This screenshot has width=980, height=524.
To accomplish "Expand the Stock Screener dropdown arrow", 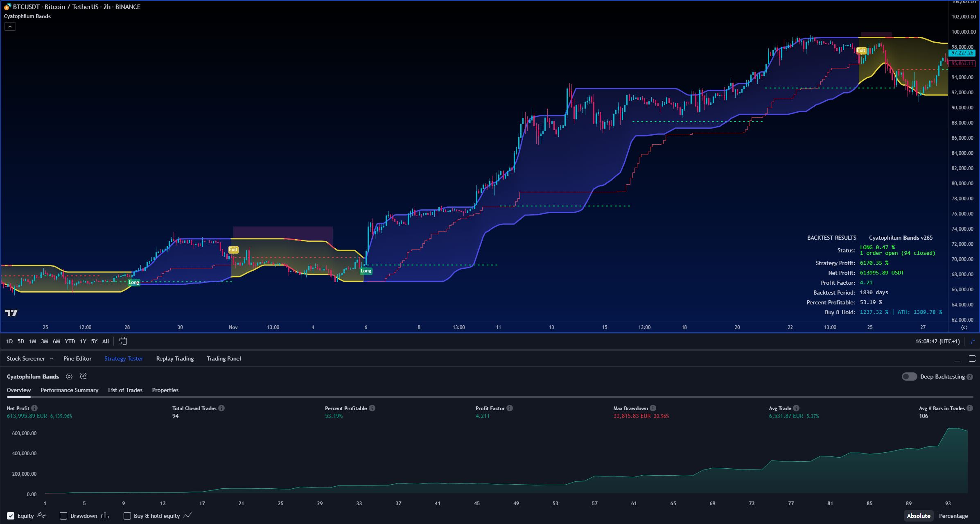I will coord(52,358).
